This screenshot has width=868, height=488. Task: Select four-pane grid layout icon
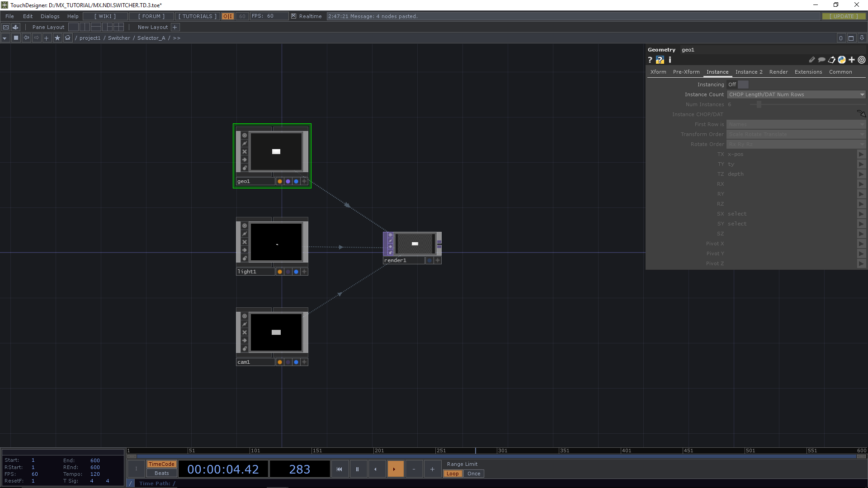coord(118,27)
